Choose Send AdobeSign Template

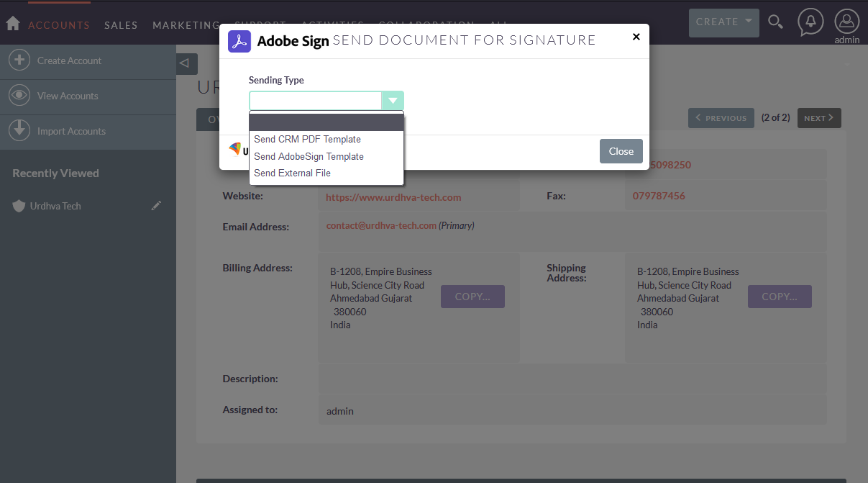pos(326,156)
